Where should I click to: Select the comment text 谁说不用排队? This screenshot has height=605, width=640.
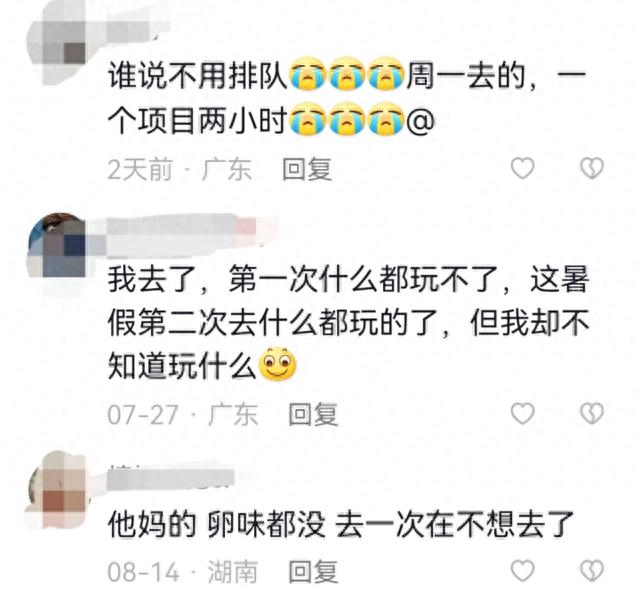pyautogui.click(x=198, y=76)
